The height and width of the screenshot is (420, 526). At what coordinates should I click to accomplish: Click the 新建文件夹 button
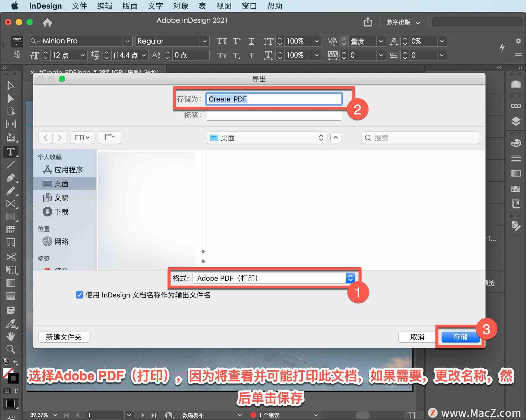point(64,337)
